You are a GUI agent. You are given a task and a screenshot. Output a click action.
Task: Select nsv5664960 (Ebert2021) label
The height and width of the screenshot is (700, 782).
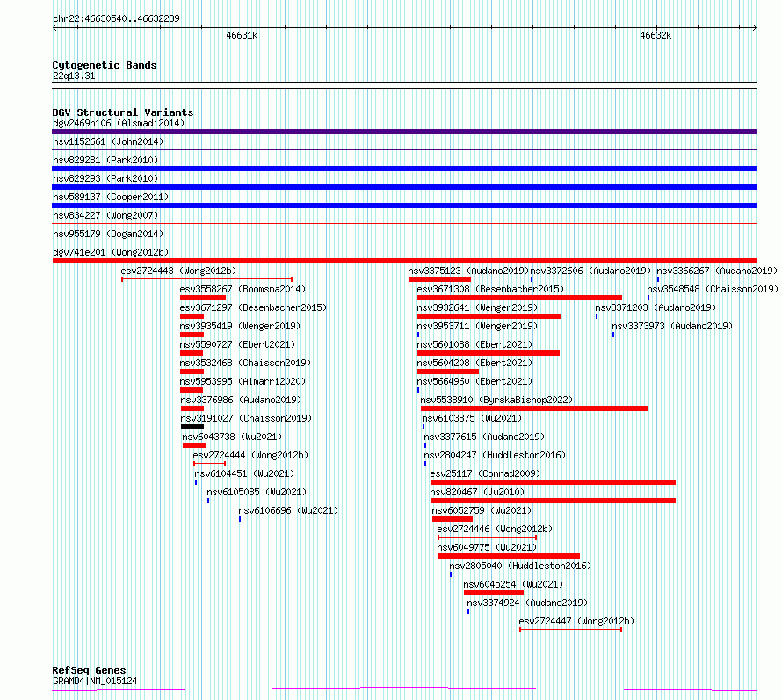[x=474, y=381]
